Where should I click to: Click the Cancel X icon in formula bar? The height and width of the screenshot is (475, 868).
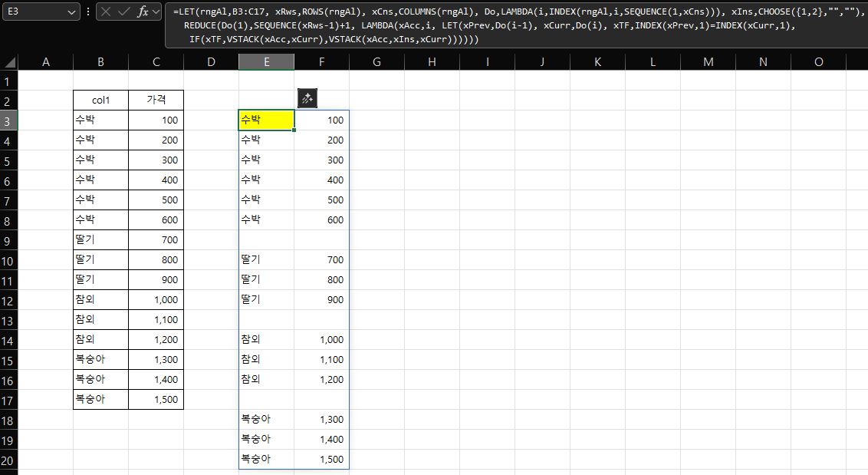pos(106,12)
